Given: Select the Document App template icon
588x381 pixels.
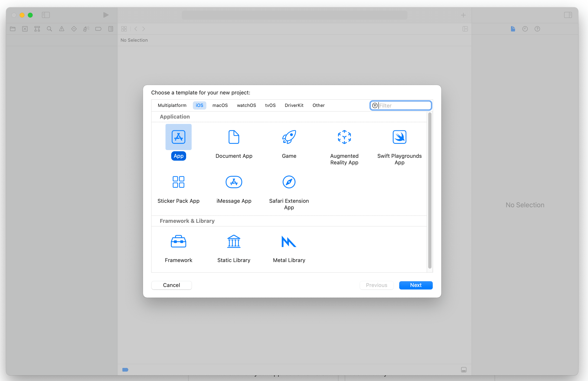Looking at the screenshot, I should [x=234, y=137].
